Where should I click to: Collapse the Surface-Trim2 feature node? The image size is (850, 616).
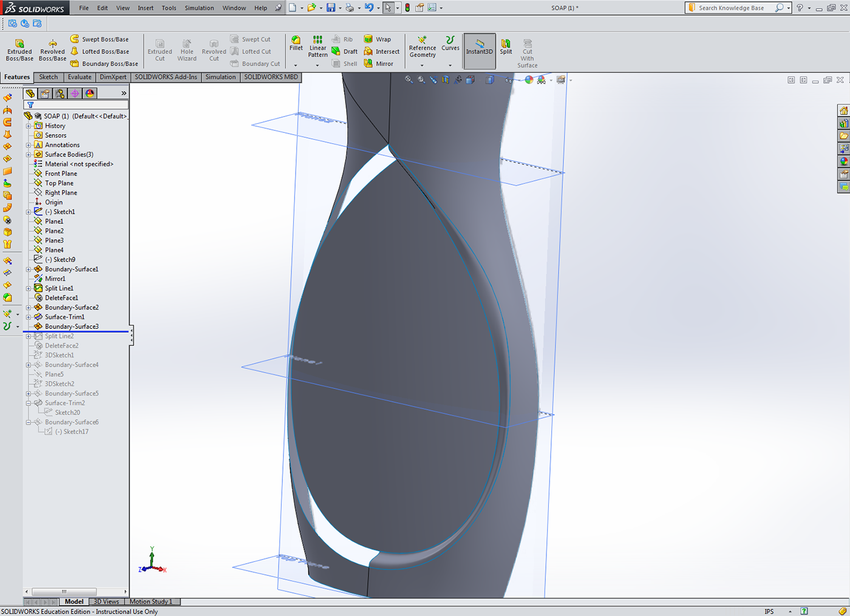29,403
